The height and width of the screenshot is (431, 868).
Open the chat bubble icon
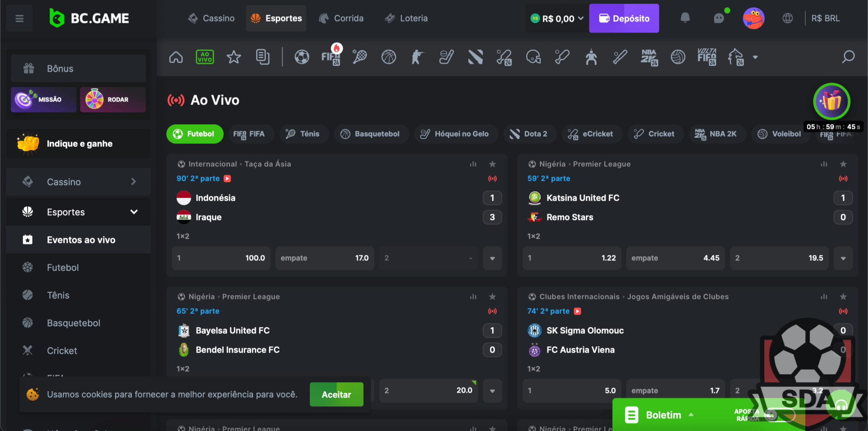(x=719, y=18)
